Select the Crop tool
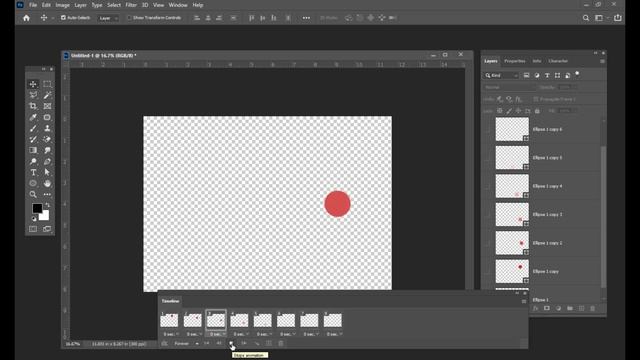Image resolution: width=640 pixels, height=360 pixels. (x=33, y=106)
